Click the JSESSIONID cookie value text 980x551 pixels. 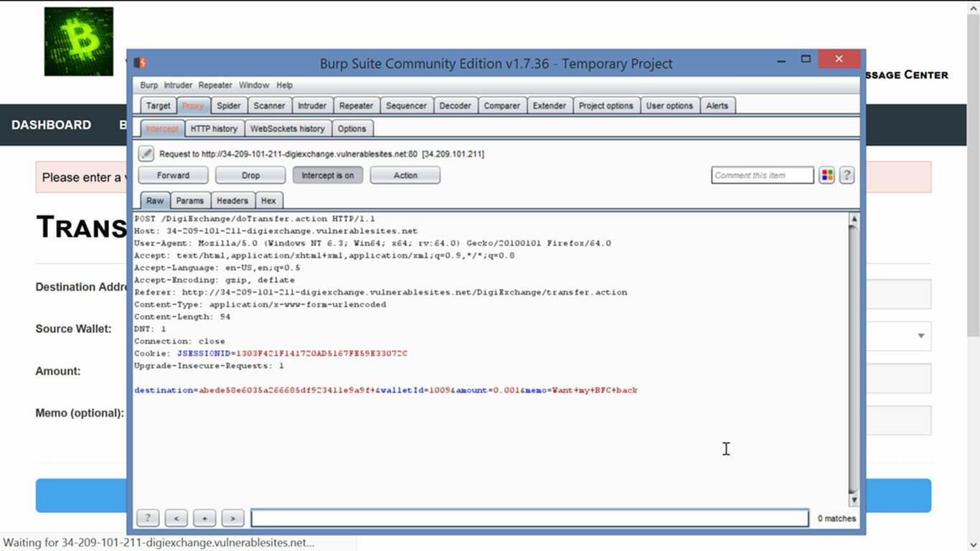[321, 354]
